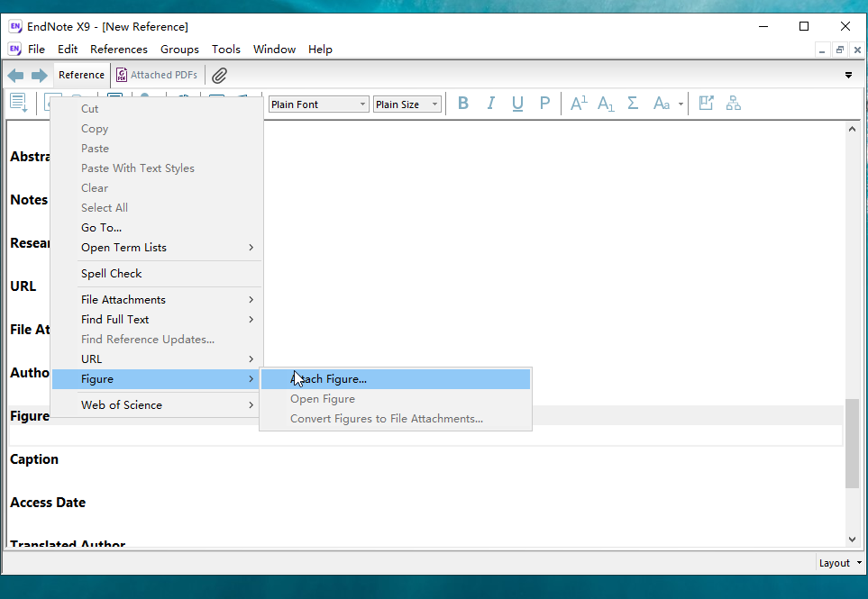The width and height of the screenshot is (868, 599).
Task: Go to previous reference with back arrow
Action: click(x=15, y=76)
